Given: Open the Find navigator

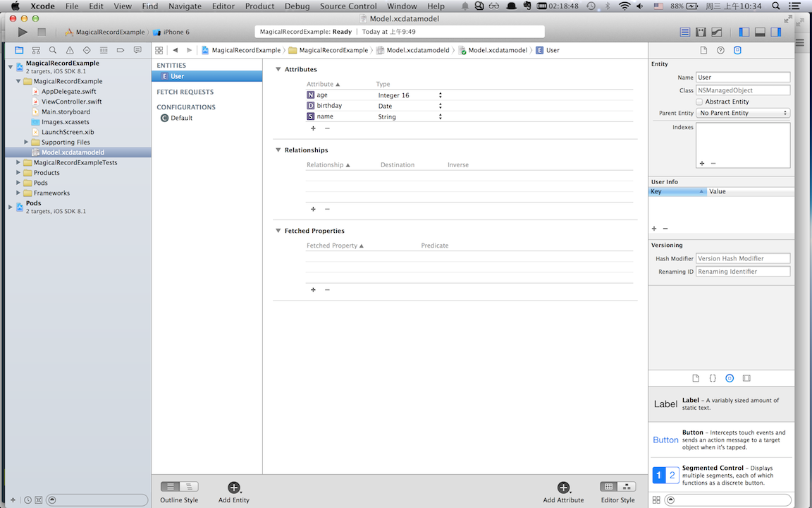Looking at the screenshot, I should point(53,50).
